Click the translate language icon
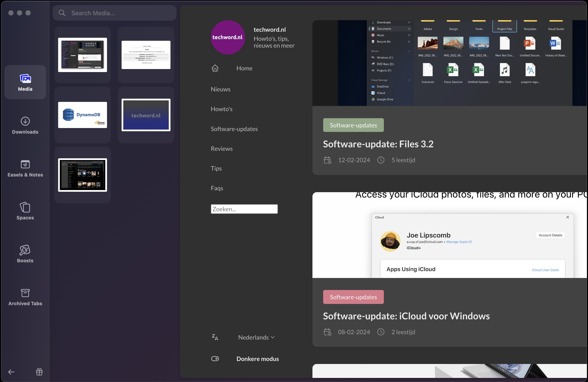Image resolution: width=588 pixels, height=382 pixels. coord(215,337)
